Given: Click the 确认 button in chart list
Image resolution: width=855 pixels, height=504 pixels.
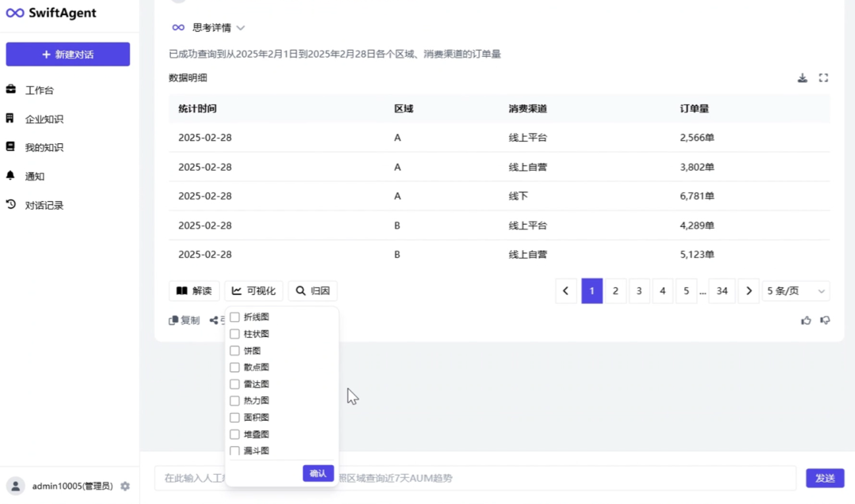Looking at the screenshot, I should (x=318, y=473).
